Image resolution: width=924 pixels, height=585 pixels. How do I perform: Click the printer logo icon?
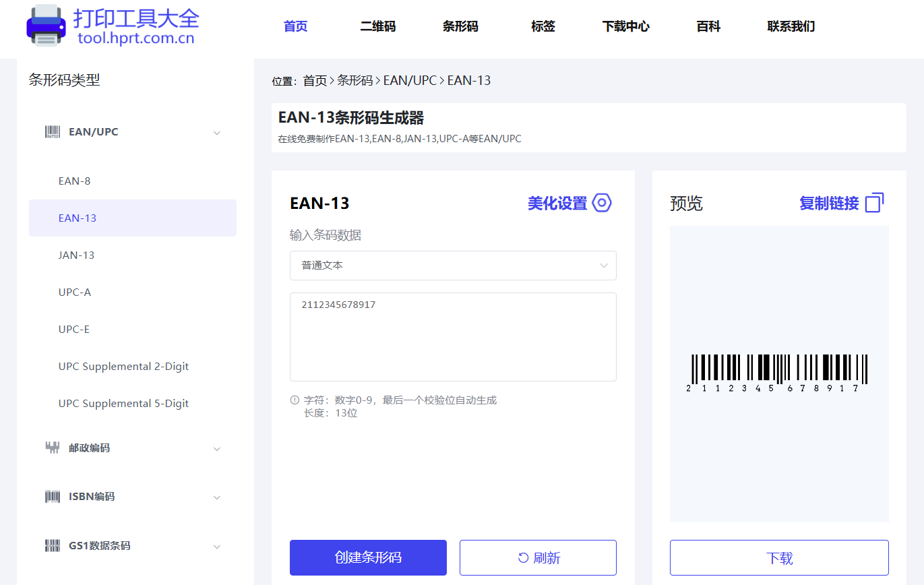click(x=46, y=26)
